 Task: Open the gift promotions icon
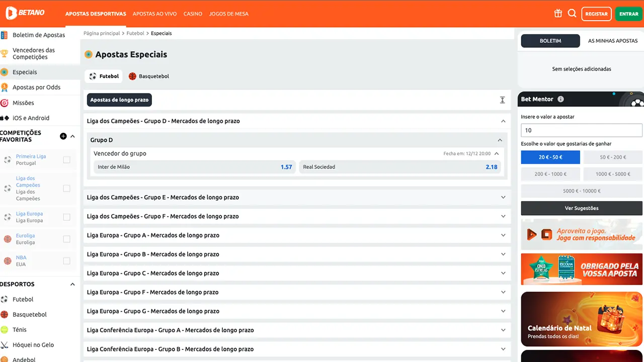[558, 14]
